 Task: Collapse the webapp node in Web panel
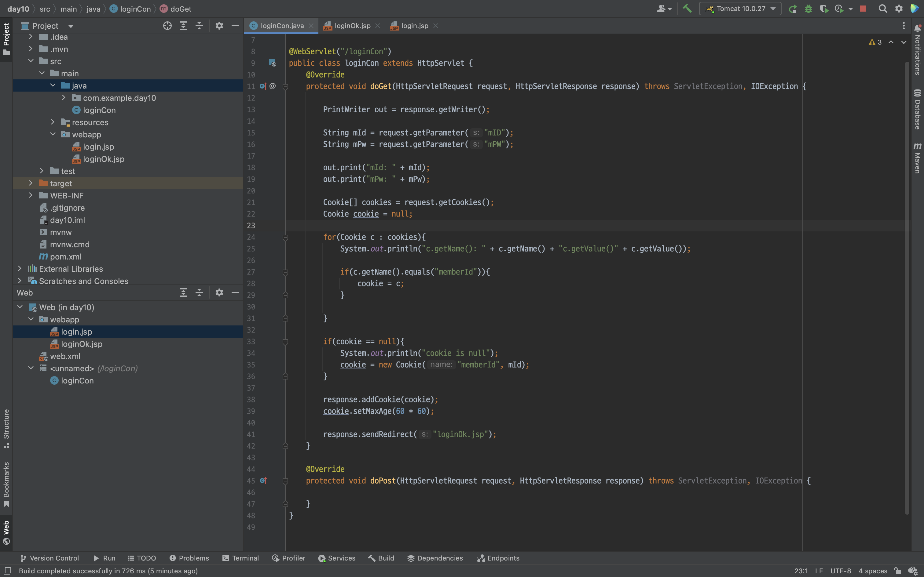click(x=31, y=319)
